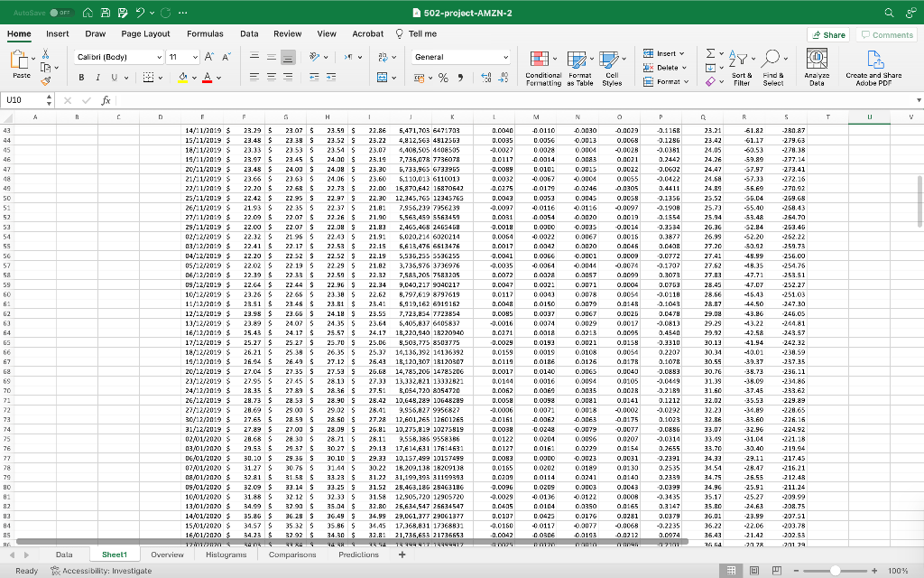Click the percent style icon
924x578 pixels.
pos(445,78)
